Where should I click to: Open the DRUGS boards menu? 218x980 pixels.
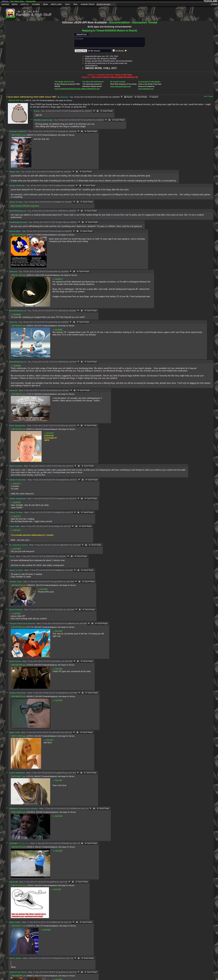pyautogui.click(x=14, y=4)
